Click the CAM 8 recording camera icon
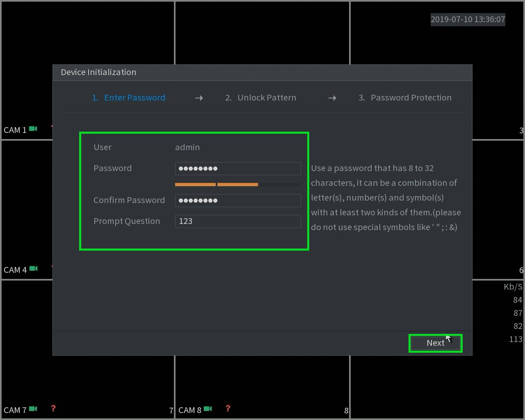Screen dimensions: 525x420 (x=208, y=409)
